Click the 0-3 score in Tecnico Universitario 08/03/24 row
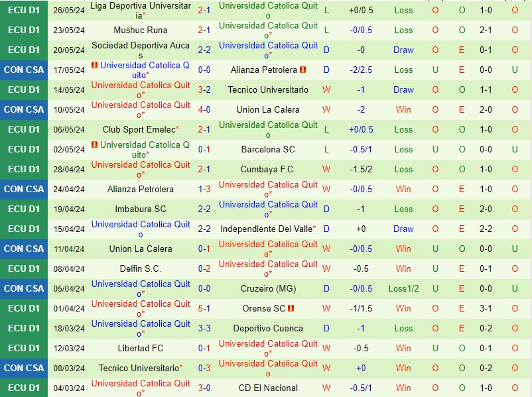532x397 pixels. coord(204,369)
